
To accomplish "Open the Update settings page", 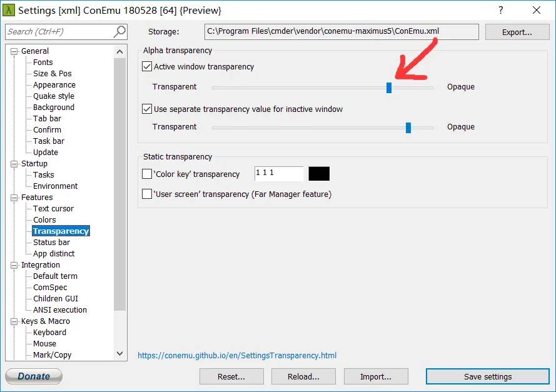I will 46,153.
